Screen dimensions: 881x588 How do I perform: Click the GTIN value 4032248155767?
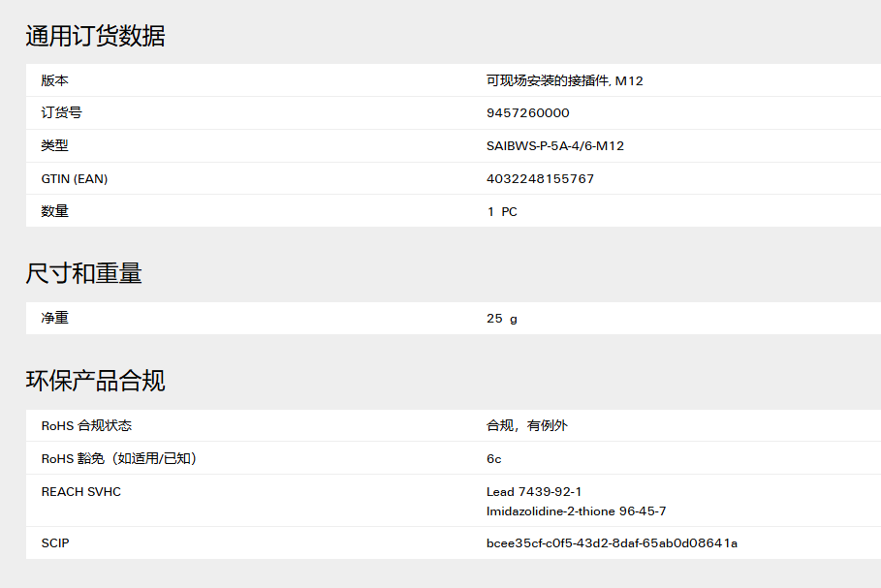(540, 178)
